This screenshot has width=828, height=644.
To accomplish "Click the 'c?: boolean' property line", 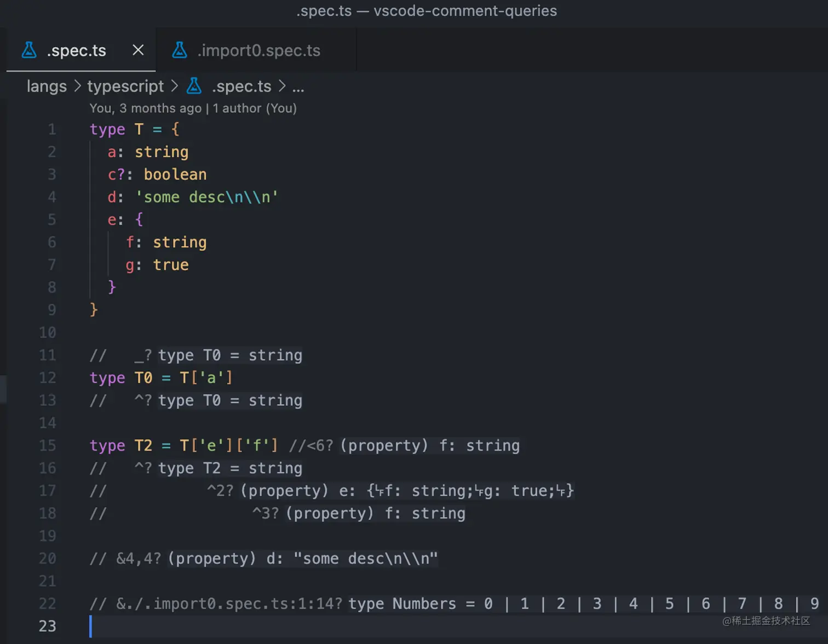I will pyautogui.click(x=157, y=175).
